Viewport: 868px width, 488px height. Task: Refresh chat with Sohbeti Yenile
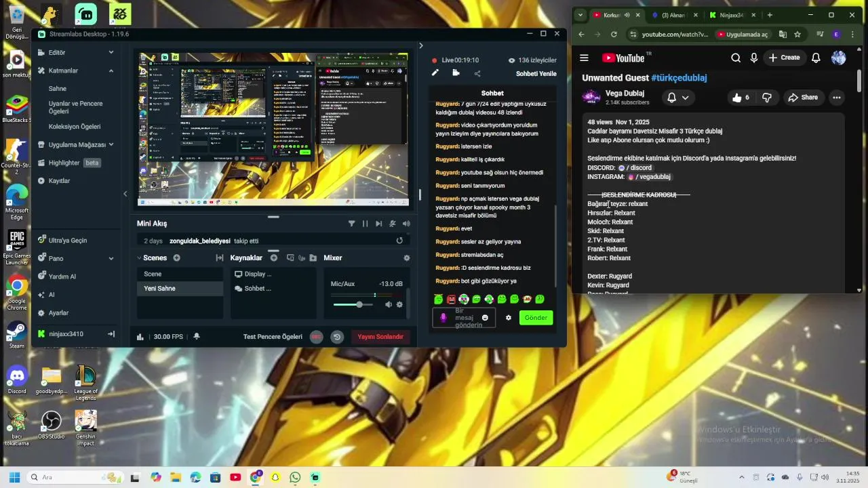tap(536, 74)
